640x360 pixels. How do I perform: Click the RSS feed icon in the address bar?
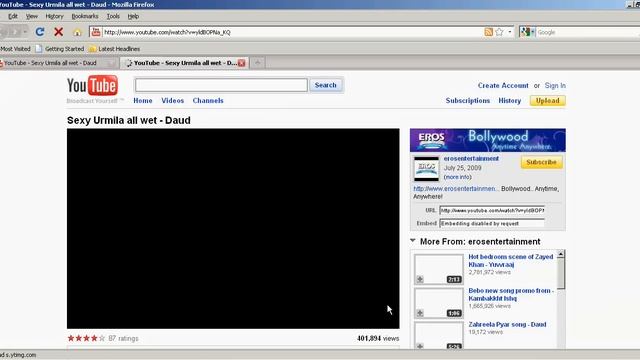(x=488, y=32)
